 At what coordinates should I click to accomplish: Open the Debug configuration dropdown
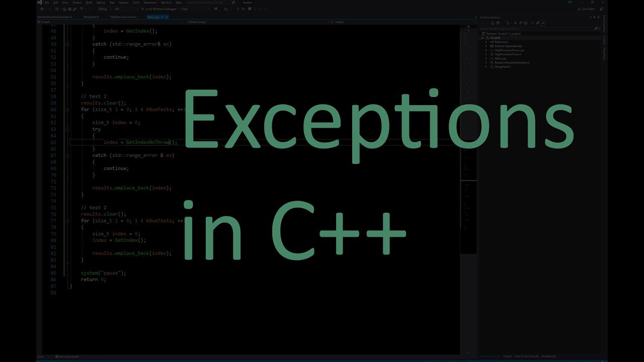coord(105,9)
